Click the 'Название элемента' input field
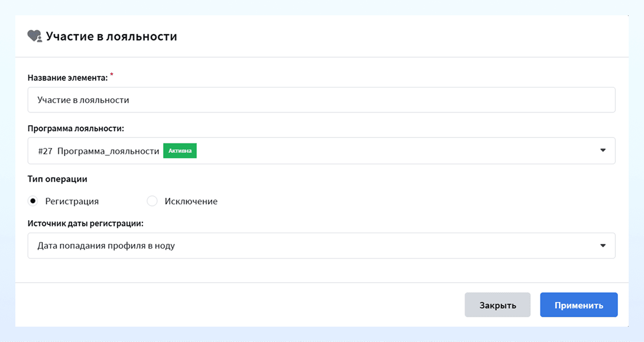This screenshot has width=644, height=342. 321,100
